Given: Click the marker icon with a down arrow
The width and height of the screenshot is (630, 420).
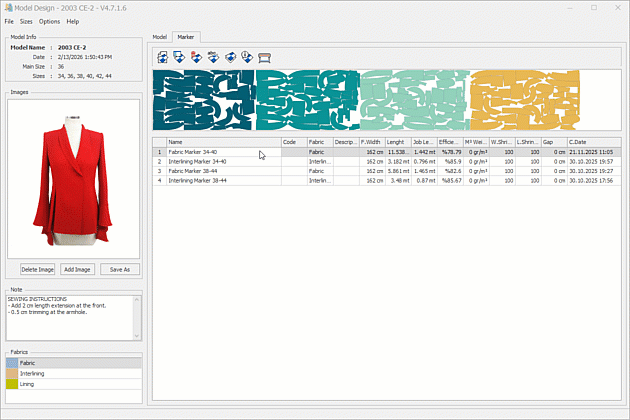Looking at the screenshot, I should (x=180, y=56).
